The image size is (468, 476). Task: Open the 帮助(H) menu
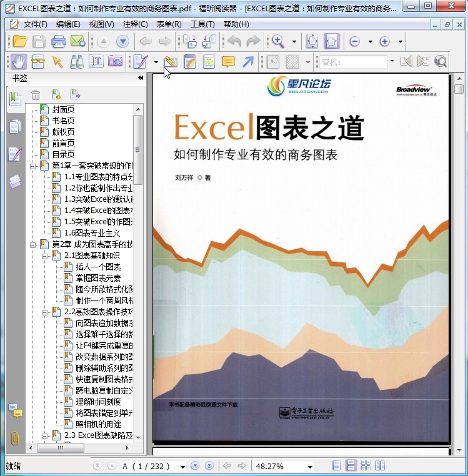click(236, 24)
